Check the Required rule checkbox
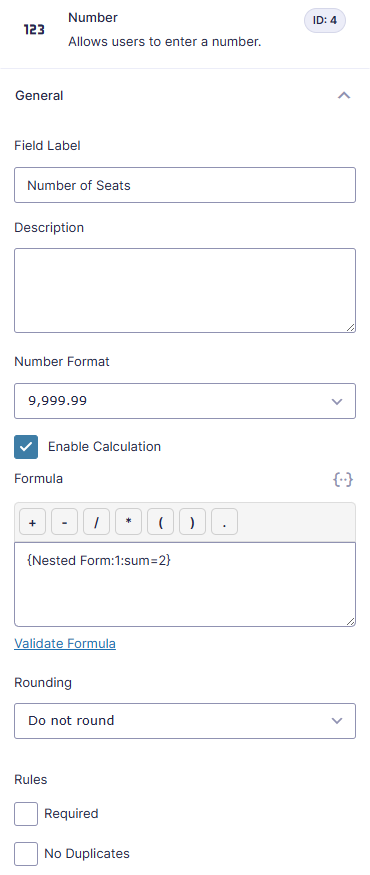 coord(26,814)
